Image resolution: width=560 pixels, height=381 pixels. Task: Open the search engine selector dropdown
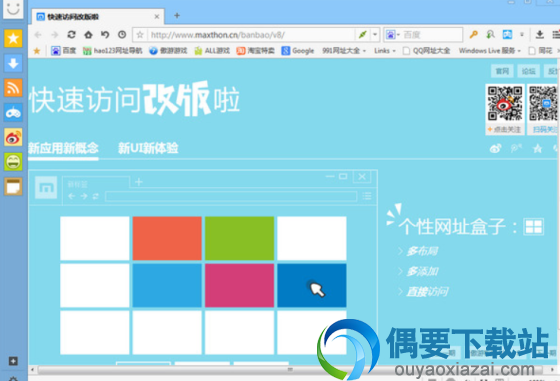click(x=393, y=35)
